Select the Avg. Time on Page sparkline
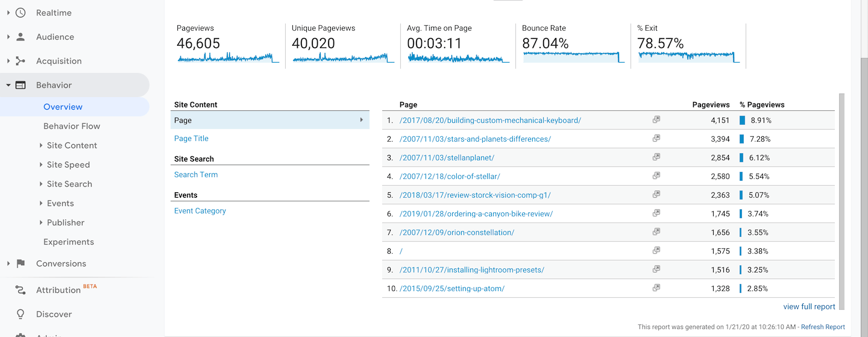Viewport: 868px width, 337px height. (458, 57)
